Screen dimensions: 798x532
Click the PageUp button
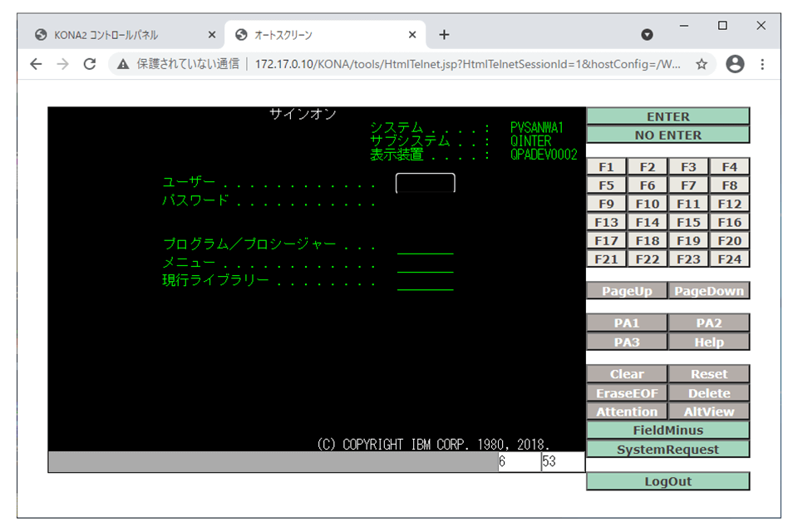coord(627,291)
